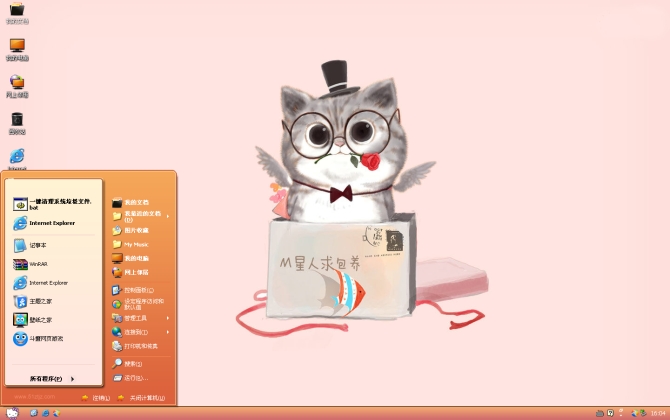The height and width of the screenshot is (420, 670).
Task: Click the Internet Explorer quick launch icon
Action: pos(45,413)
